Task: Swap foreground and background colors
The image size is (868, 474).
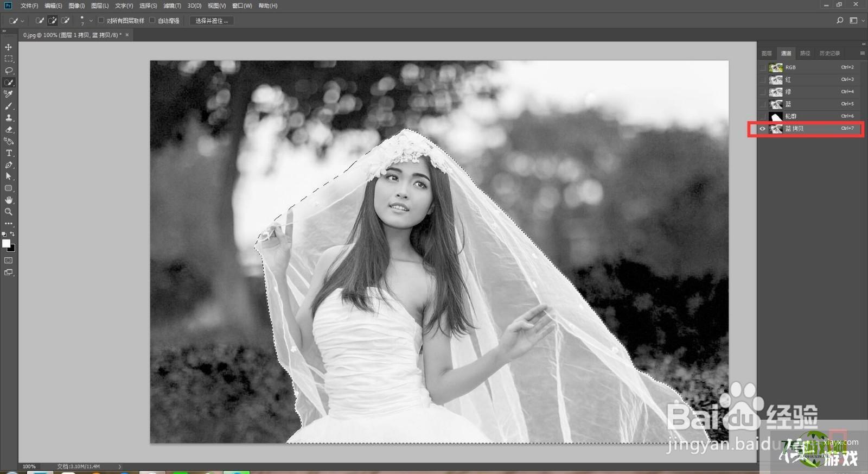Action: pos(12,234)
